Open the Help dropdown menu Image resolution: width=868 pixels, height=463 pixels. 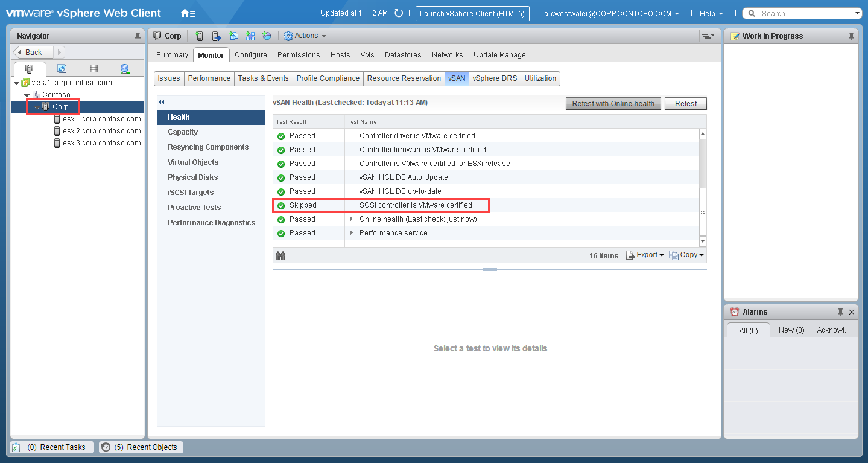(711, 13)
